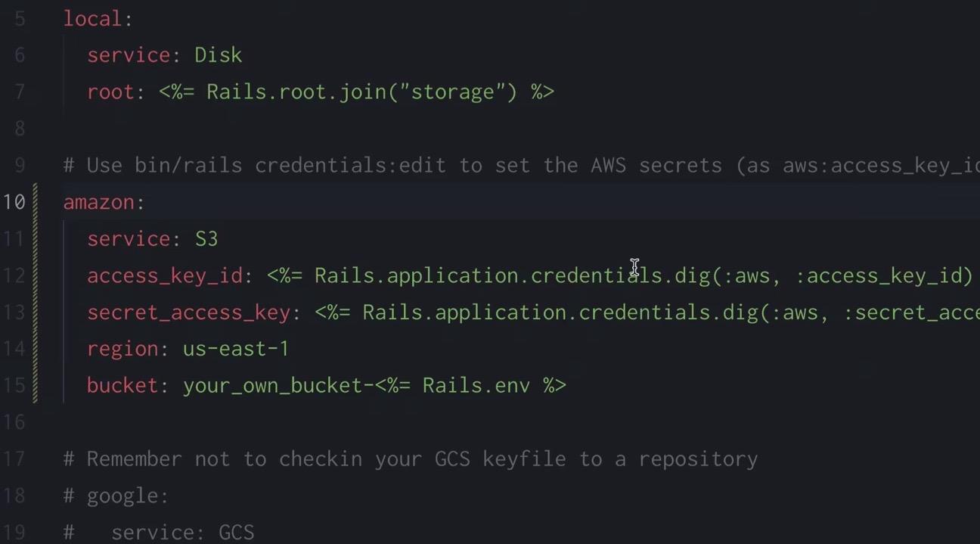Click "Rails.env" in the bucket line

pyautogui.click(x=476, y=385)
